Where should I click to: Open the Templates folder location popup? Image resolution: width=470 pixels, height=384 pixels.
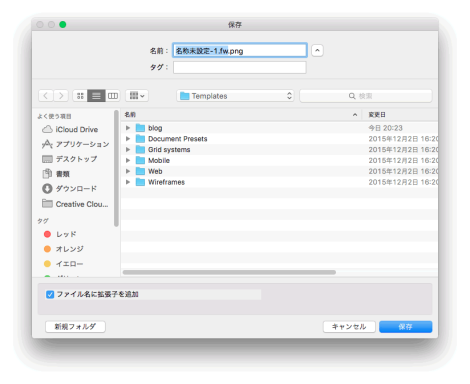pos(235,96)
